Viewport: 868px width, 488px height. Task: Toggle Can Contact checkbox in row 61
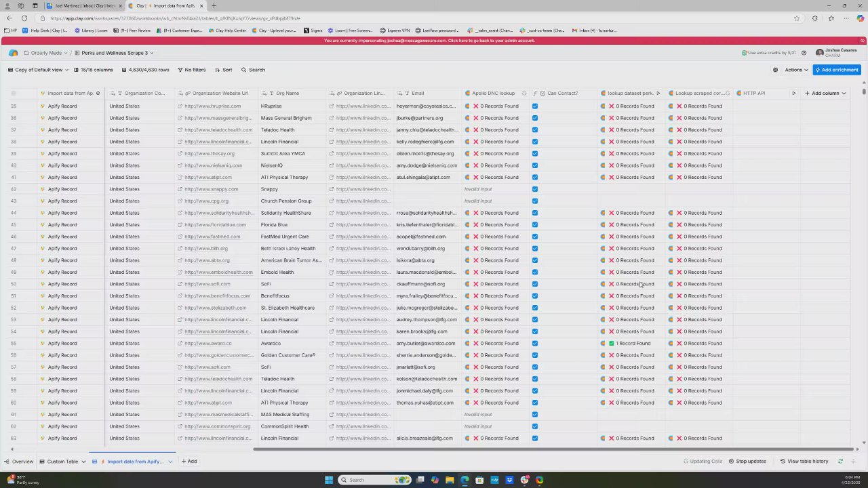(x=535, y=415)
